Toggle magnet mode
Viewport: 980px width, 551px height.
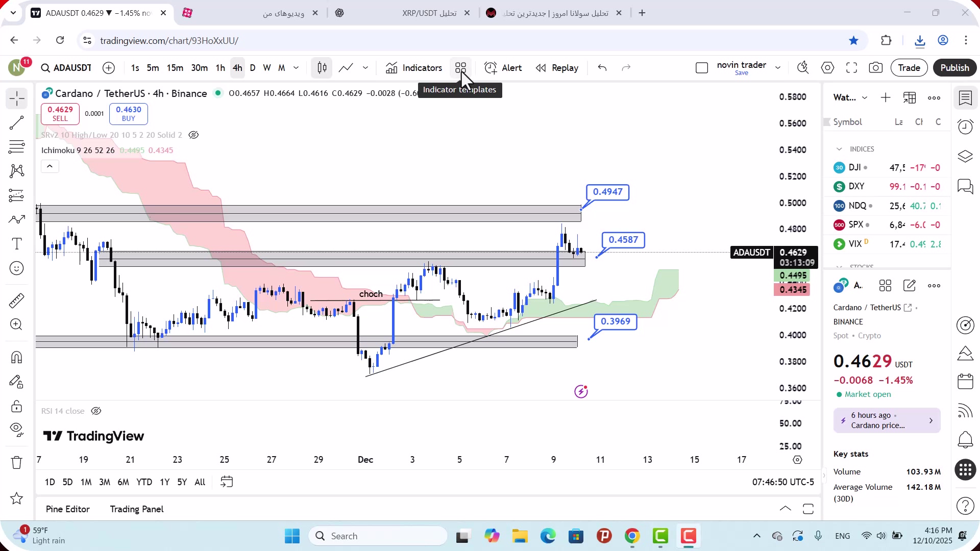click(x=17, y=357)
